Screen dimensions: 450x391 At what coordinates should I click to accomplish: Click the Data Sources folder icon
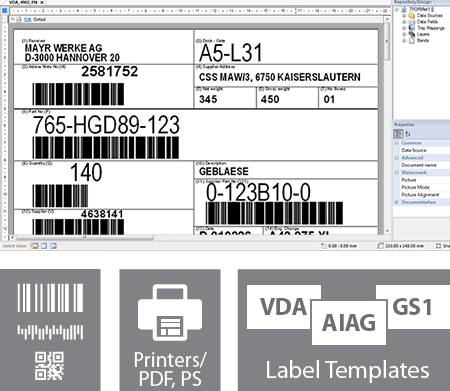coord(412,15)
